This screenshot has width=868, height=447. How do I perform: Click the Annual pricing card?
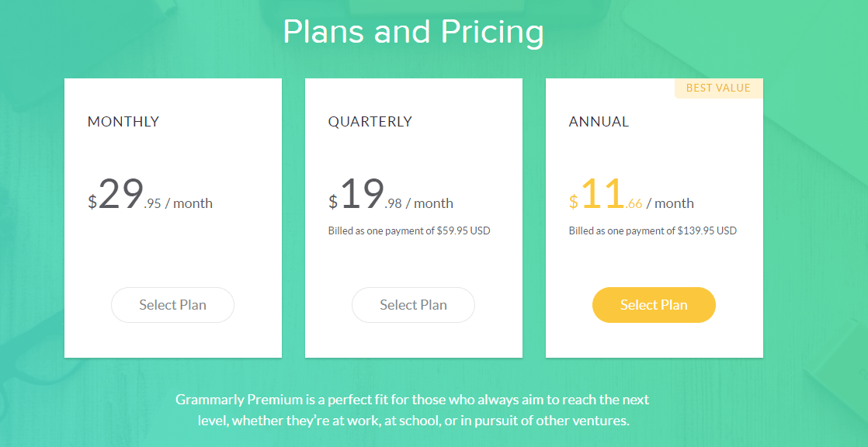(654, 218)
